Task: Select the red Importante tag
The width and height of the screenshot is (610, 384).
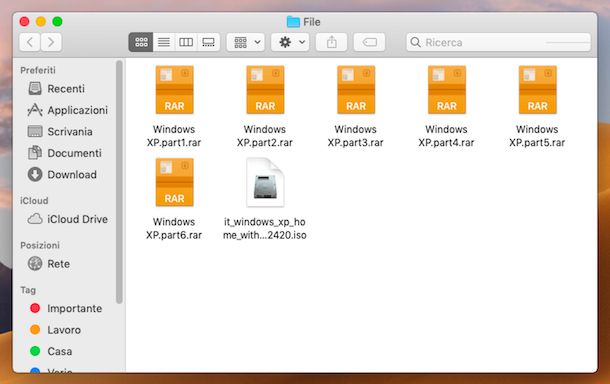Action: [x=66, y=309]
